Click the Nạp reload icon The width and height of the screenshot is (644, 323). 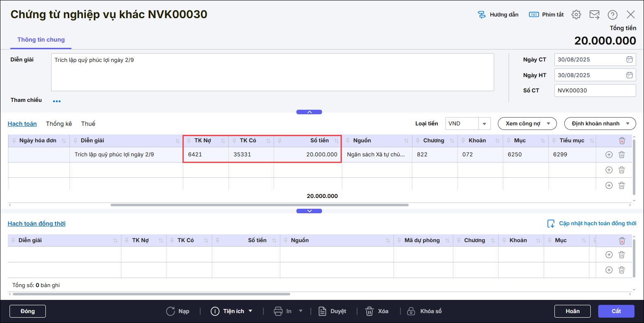tap(170, 311)
